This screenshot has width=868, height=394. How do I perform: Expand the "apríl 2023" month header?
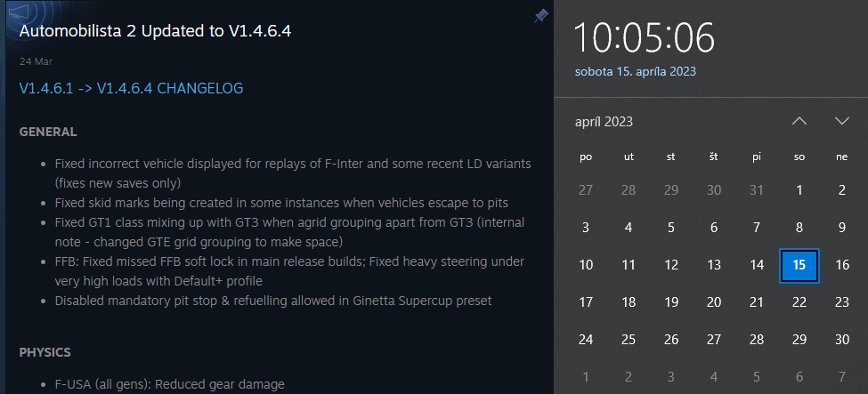pos(604,122)
